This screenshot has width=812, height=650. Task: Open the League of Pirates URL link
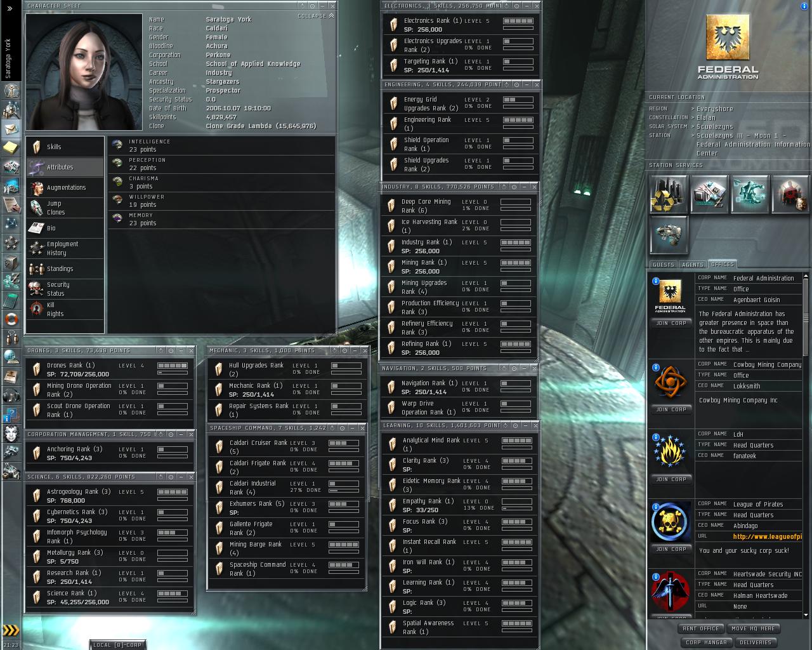pyautogui.click(x=767, y=537)
